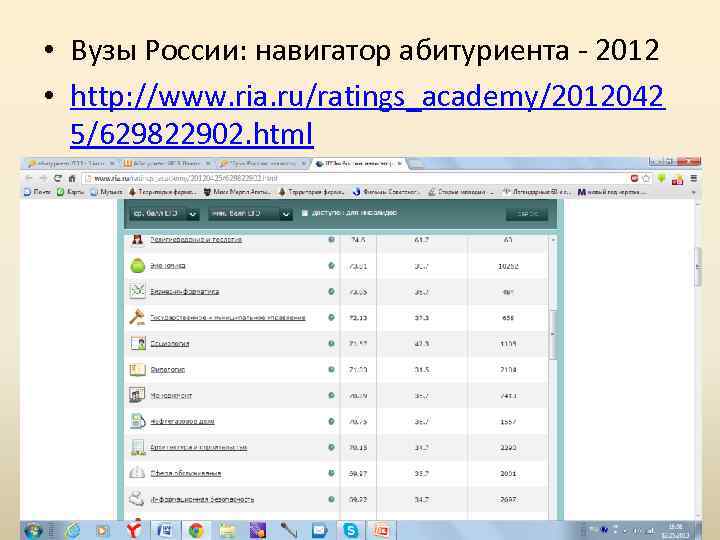This screenshot has height=540, width=720.
Task: Open the 'Менеджмент' link
Action: click(x=171, y=395)
